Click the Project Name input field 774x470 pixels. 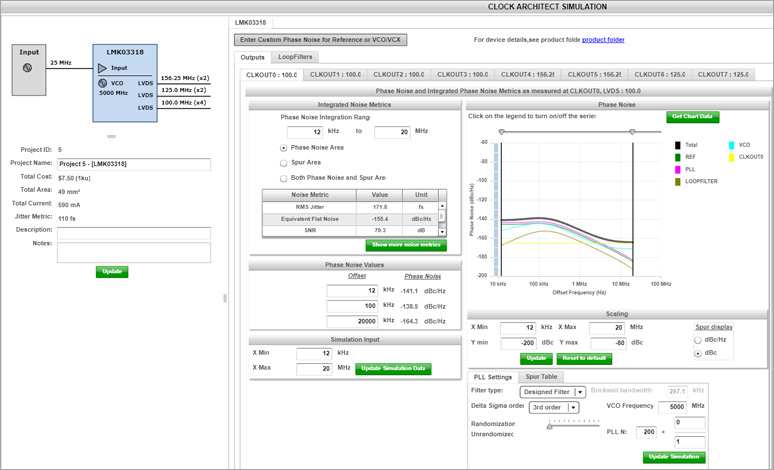[134, 164]
